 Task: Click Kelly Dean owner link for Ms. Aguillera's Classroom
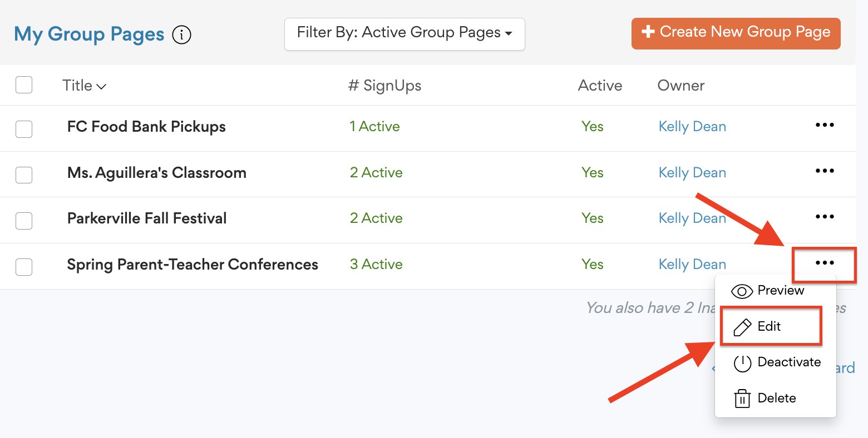(692, 173)
